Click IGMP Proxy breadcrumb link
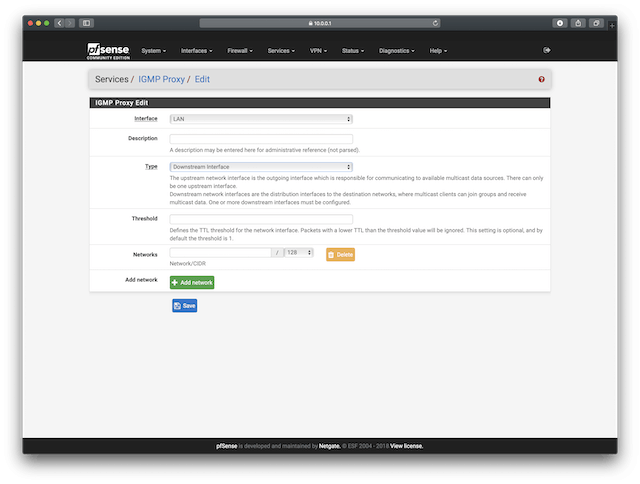Viewport: 640px width, 484px height. [161, 79]
